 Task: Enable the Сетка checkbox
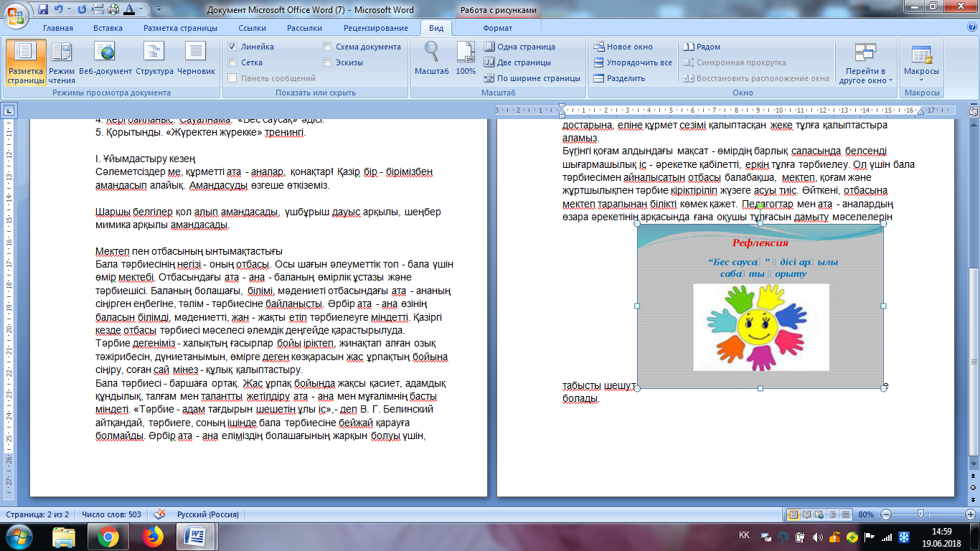point(232,62)
